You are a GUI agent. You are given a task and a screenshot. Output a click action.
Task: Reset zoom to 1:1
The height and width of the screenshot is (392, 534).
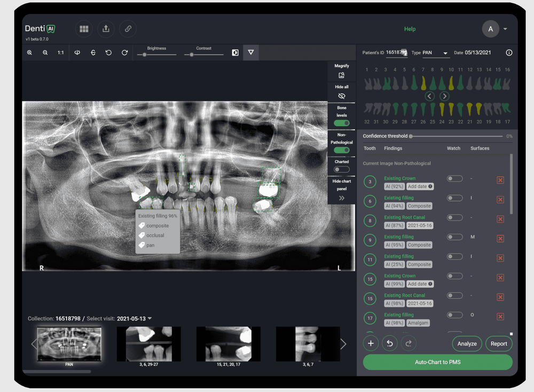click(61, 52)
